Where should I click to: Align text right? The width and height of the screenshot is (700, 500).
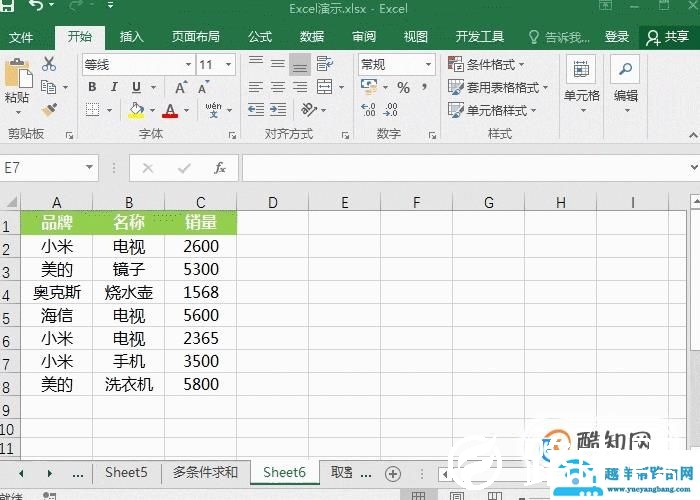coord(300,87)
